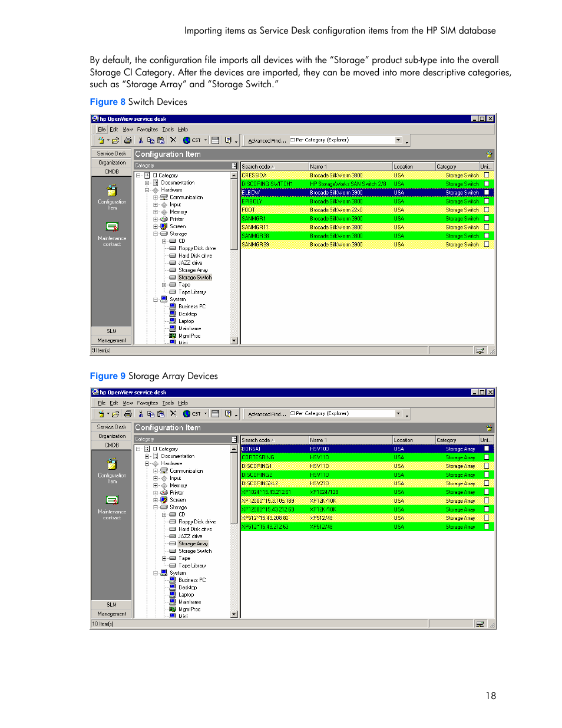Click Advanced Find button in Figure 8 window
The width and height of the screenshot is (562, 728).
(x=266, y=141)
